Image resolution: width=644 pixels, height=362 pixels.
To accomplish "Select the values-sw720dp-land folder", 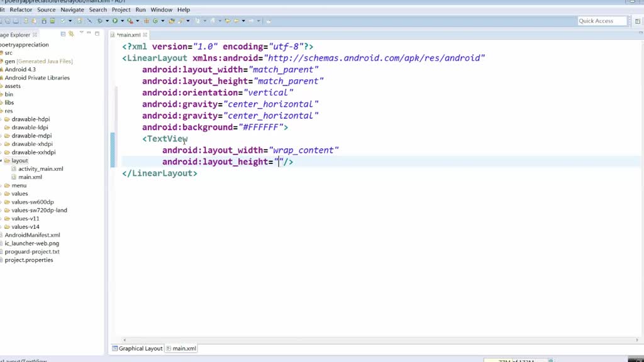I will click(39, 210).
